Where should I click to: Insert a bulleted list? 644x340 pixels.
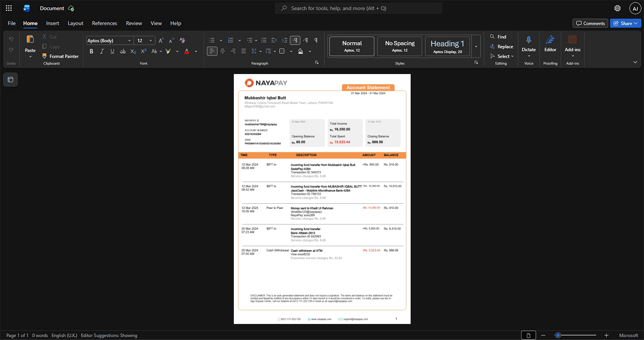tap(212, 41)
